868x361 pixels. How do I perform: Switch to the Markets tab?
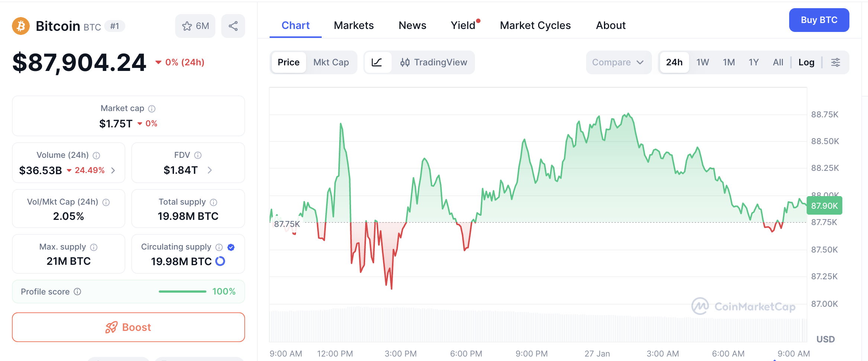coord(354,25)
